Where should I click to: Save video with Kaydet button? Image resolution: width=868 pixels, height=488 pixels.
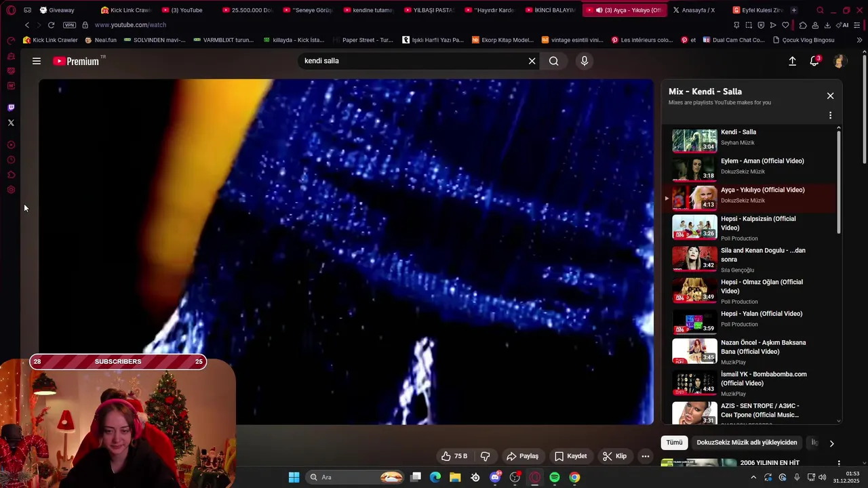pyautogui.click(x=570, y=456)
